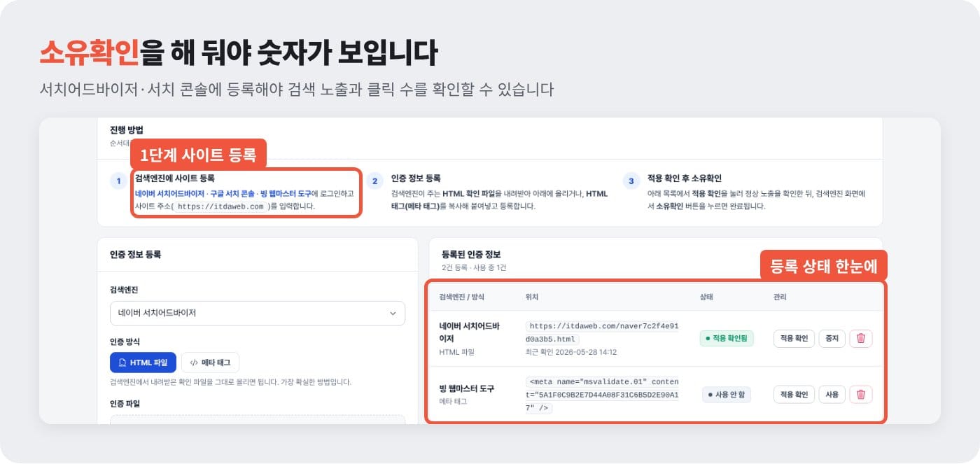
Task: Open the 네이버 서치어드바이저 link in step 1
Action: (170, 193)
